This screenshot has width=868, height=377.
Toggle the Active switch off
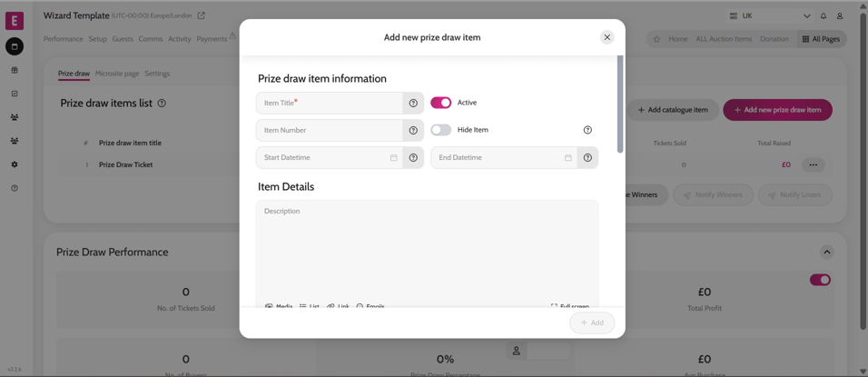tap(440, 103)
